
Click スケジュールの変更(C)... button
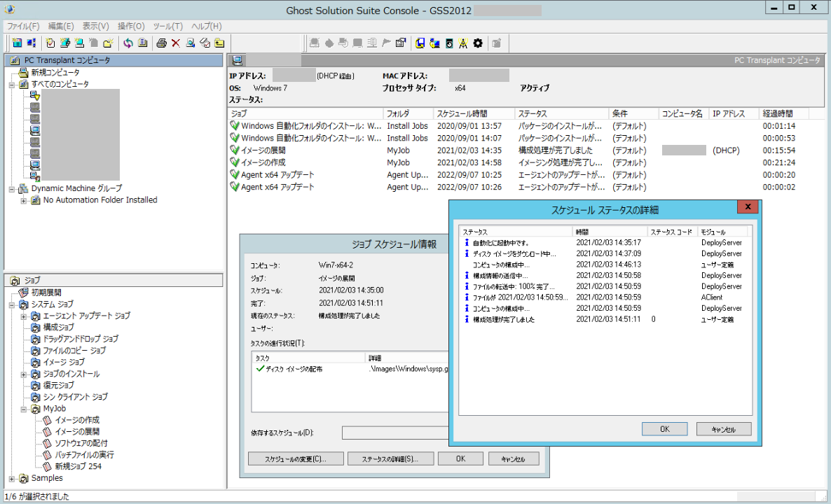[x=296, y=458]
